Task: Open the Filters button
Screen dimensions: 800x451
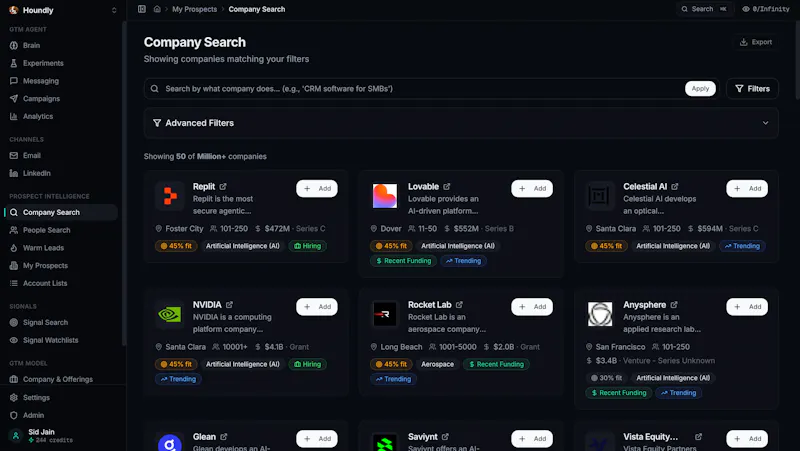Action: point(752,89)
